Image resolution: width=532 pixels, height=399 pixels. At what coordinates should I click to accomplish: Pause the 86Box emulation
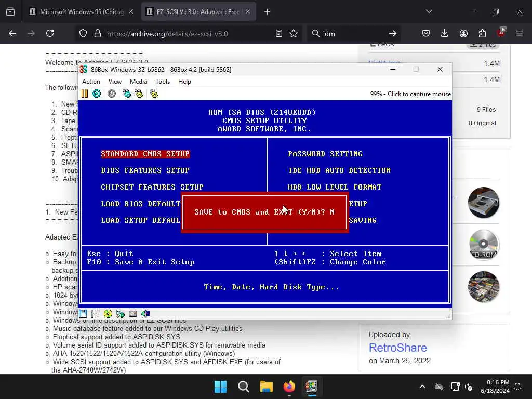[x=85, y=94]
